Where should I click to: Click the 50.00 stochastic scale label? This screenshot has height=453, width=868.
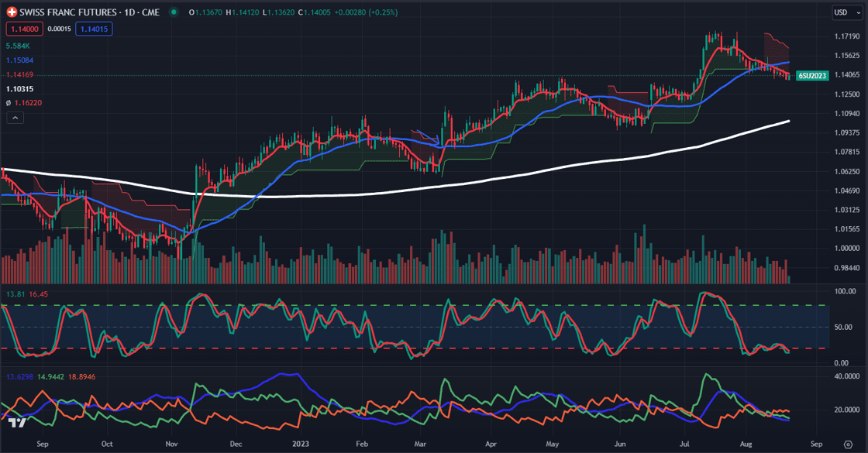tap(842, 328)
